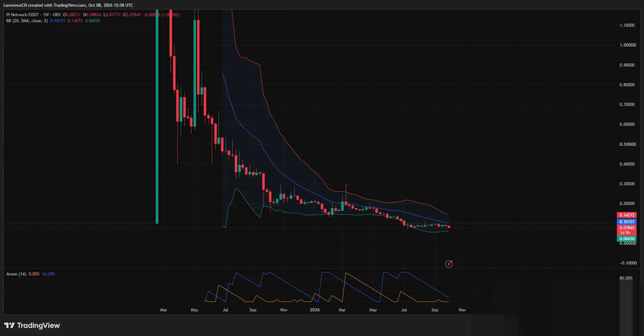Click the green 0.06030 value in BB legend
Screen dimensions: 644x336
pyautogui.click(x=93, y=21)
